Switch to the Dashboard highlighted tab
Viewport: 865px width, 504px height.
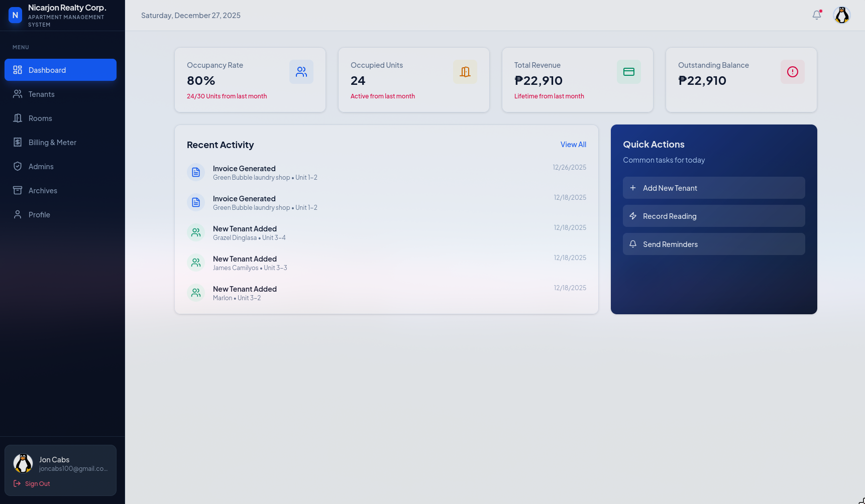coord(60,70)
